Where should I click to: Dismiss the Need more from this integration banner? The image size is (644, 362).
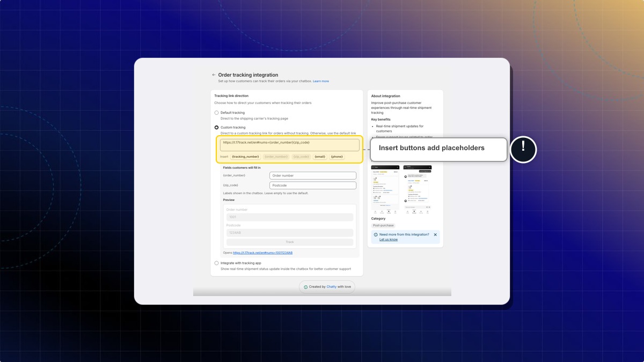point(435,235)
